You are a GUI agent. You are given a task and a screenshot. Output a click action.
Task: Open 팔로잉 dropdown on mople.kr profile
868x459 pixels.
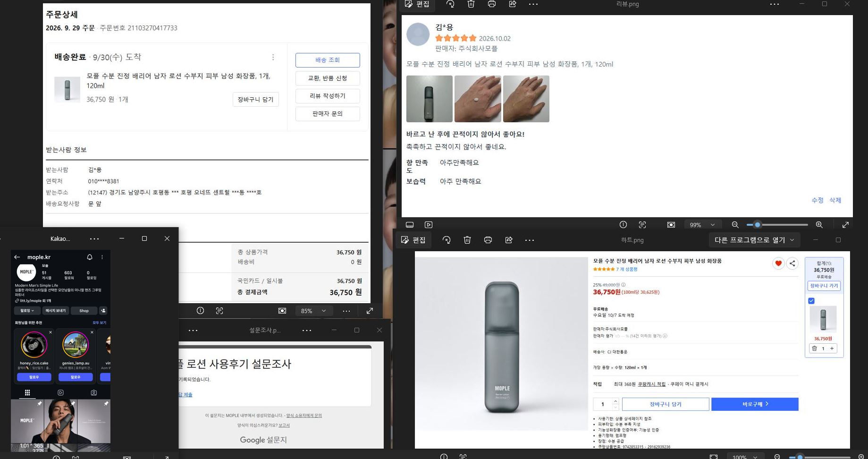[27, 310]
